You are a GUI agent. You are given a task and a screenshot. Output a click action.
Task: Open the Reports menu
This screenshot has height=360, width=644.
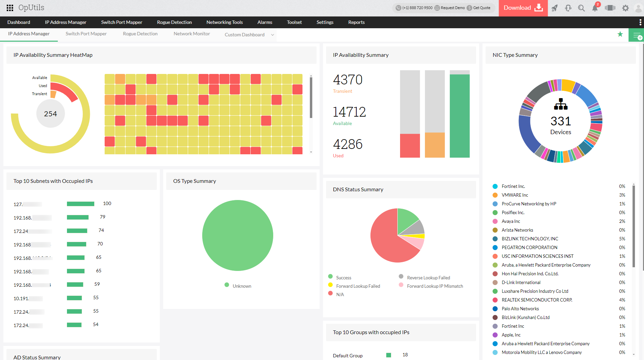click(356, 22)
